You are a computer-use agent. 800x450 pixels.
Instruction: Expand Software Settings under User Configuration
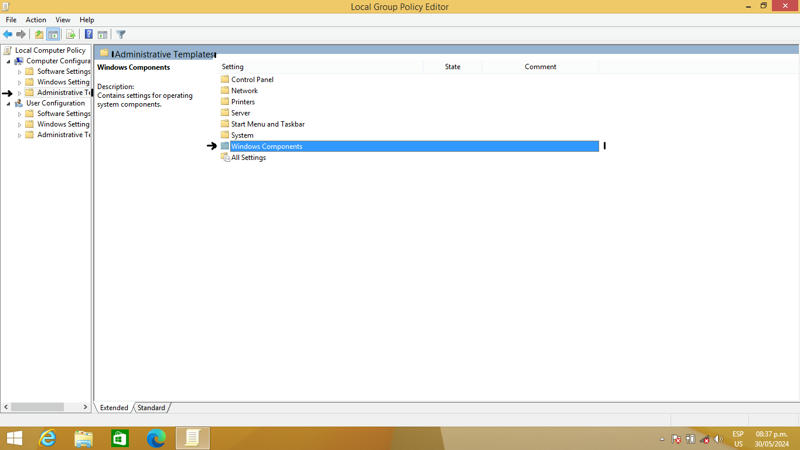[19, 114]
